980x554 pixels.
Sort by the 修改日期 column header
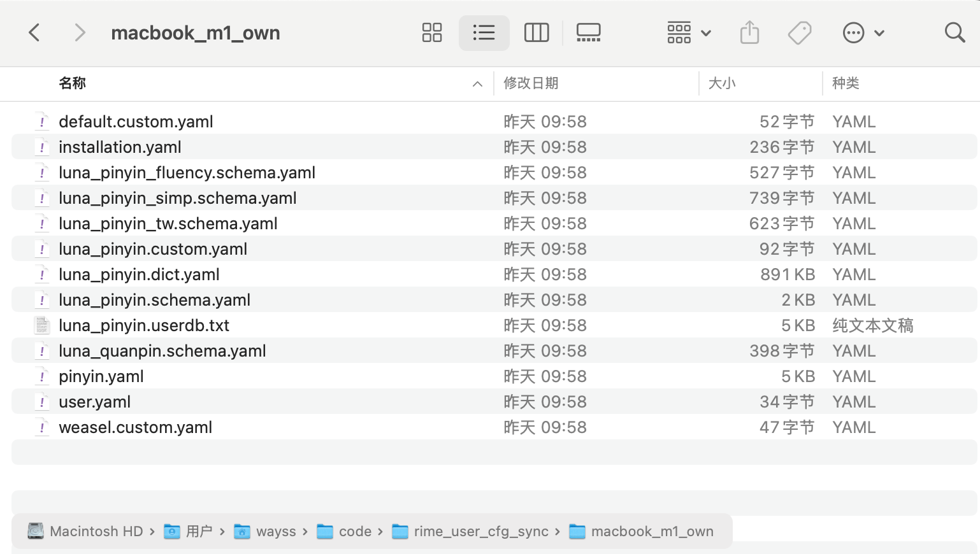(x=531, y=83)
